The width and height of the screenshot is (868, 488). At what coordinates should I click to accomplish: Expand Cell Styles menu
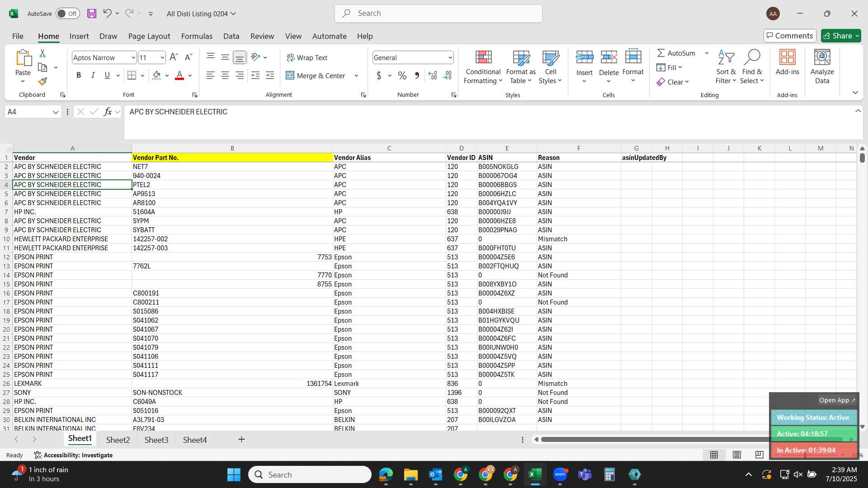550,67
